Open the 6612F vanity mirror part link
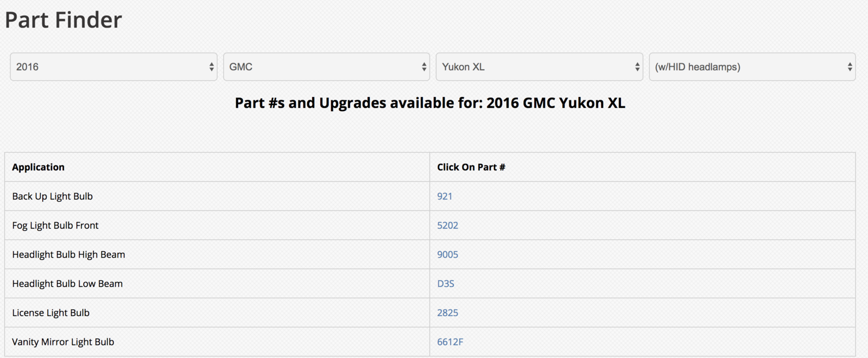 click(450, 342)
